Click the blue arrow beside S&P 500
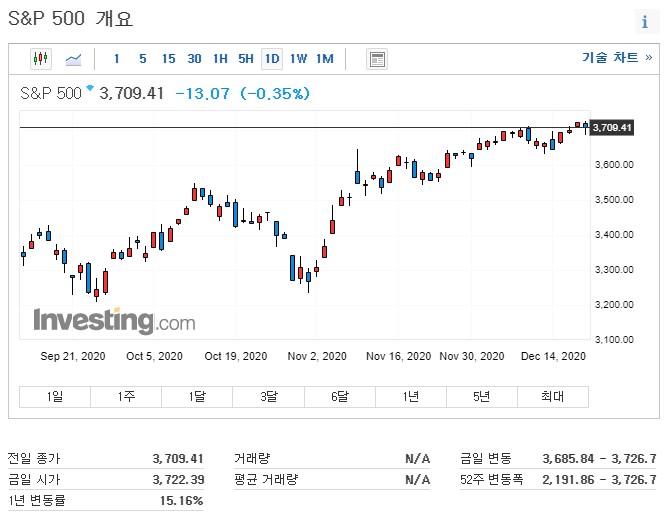This screenshot has width=666, height=515. tap(90, 88)
